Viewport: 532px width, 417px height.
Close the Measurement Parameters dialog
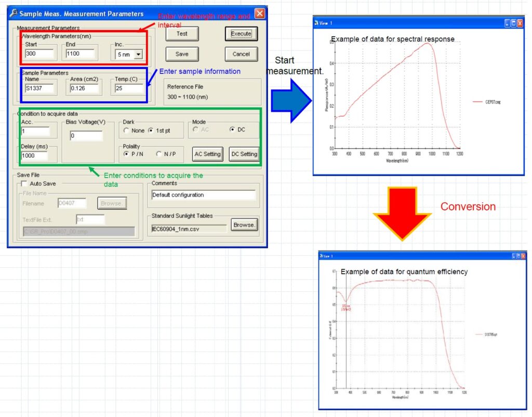point(260,13)
